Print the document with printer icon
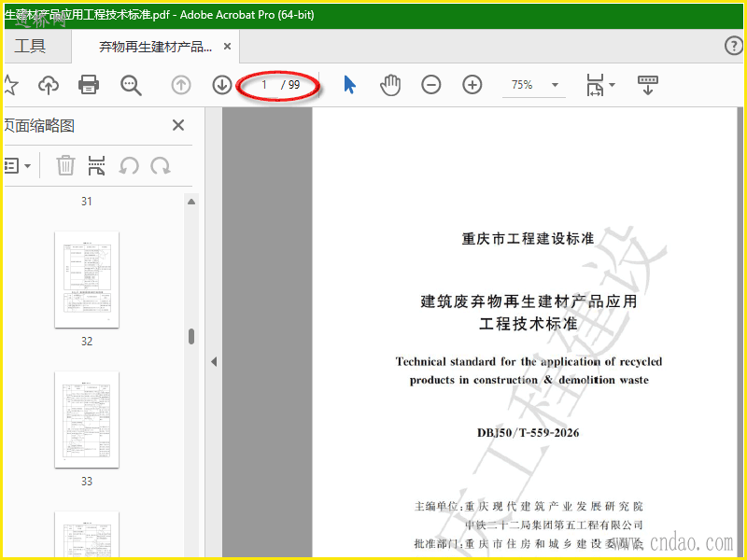 [x=89, y=85]
